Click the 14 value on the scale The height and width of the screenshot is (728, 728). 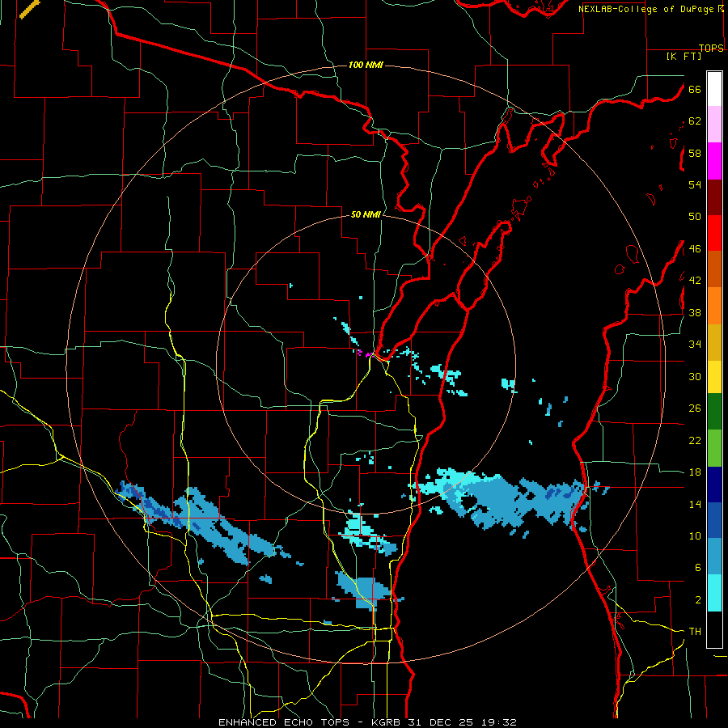695,504
